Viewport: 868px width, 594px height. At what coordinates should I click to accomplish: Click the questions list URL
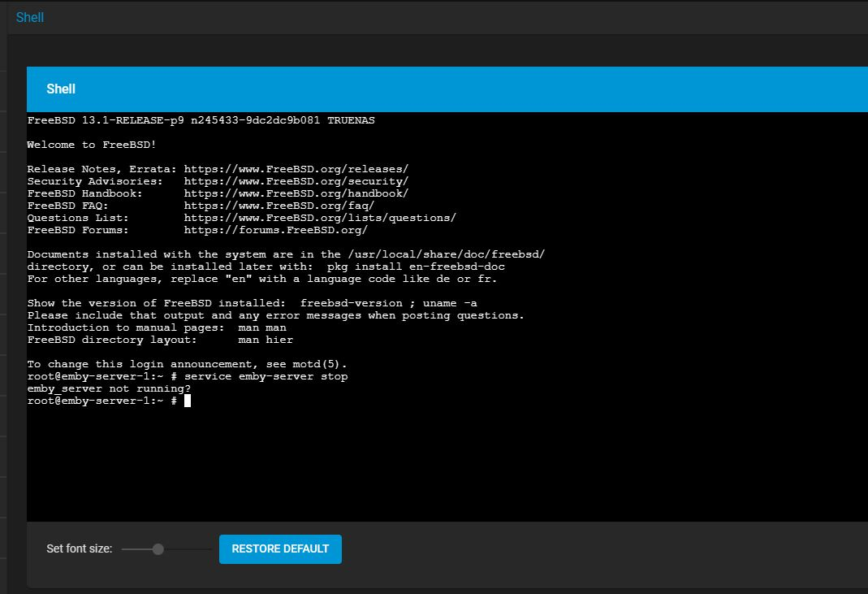pos(320,218)
